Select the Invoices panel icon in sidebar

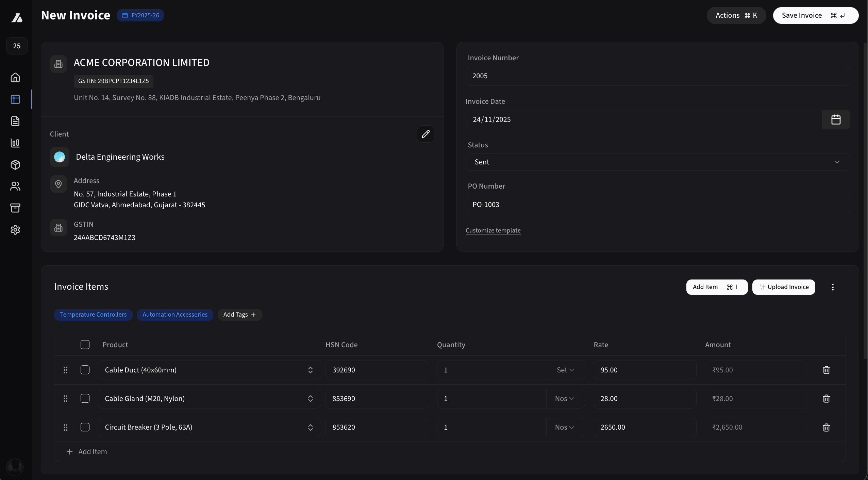coord(15,99)
